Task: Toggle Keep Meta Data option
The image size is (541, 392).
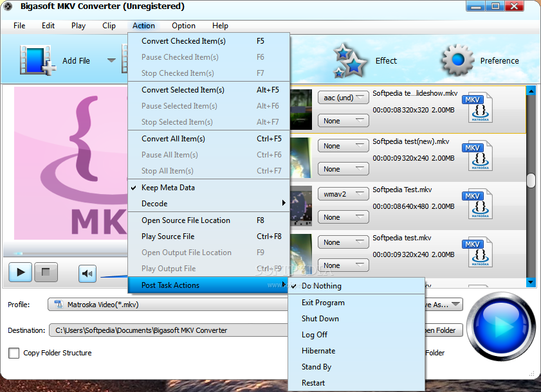Action: (208, 188)
